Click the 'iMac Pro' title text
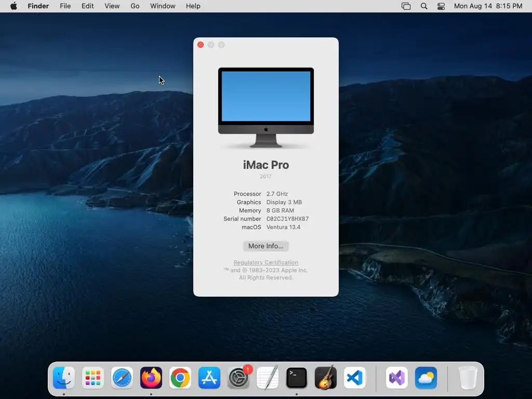The height and width of the screenshot is (399, 532). (x=266, y=165)
